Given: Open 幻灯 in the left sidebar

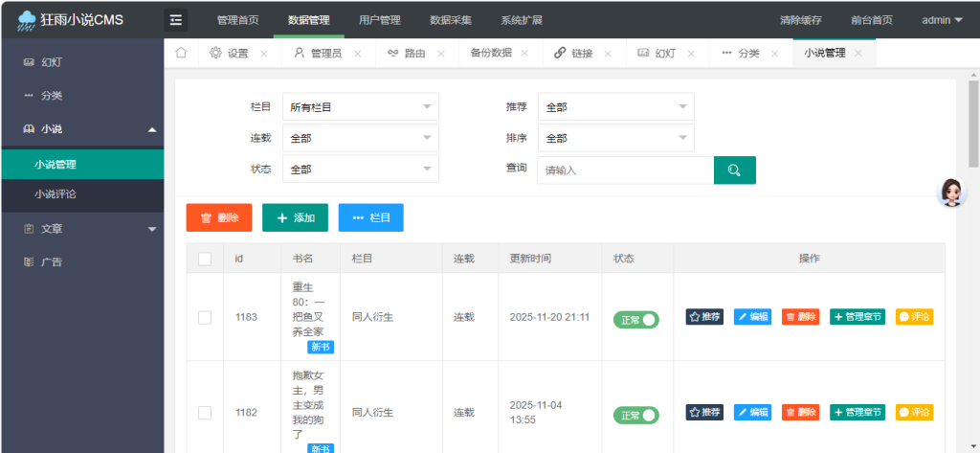Looking at the screenshot, I should coord(82,62).
